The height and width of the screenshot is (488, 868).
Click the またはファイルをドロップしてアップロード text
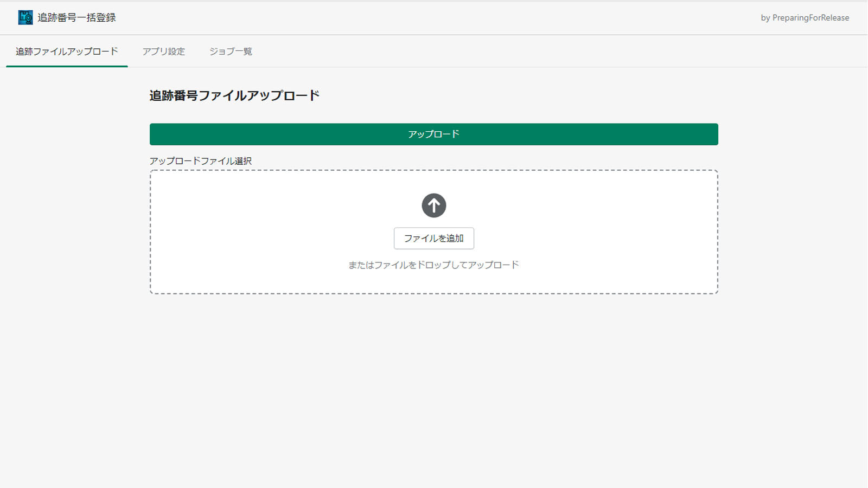click(x=433, y=265)
